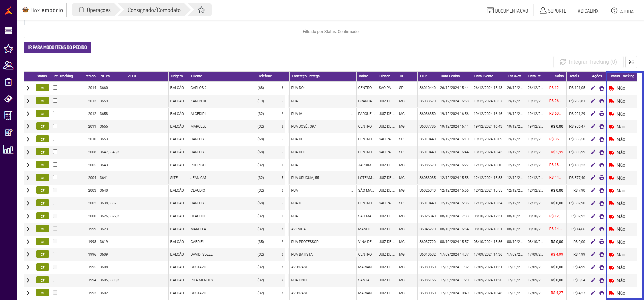Click the Linx logo icon in sidebar
Image resolution: width=644 pixels, height=300 pixels.
[9, 11]
